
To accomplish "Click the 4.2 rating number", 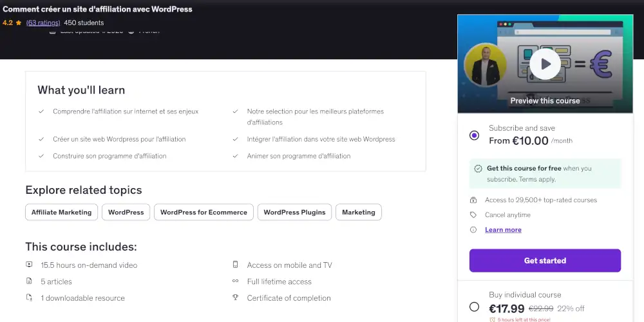I will 7,23.
